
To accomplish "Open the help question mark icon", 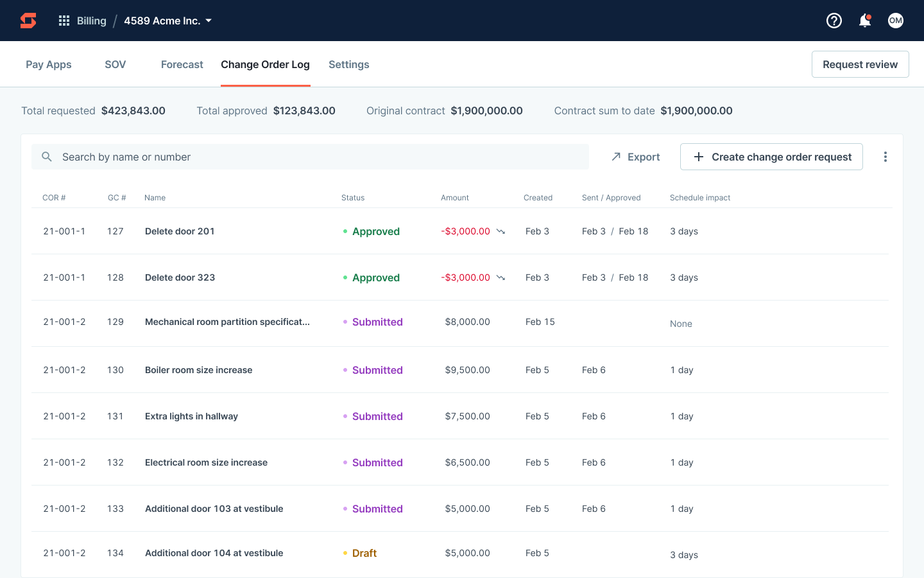I will click(834, 21).
